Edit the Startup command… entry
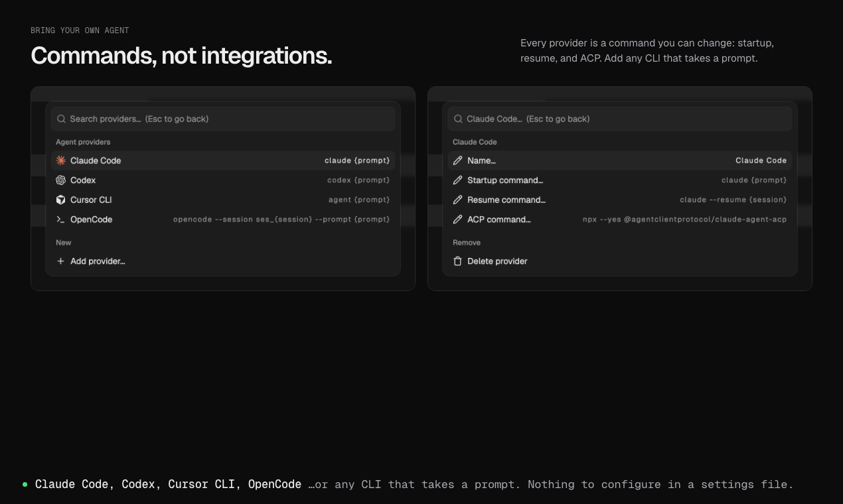843x504 pixels. [x=620, y=180]
